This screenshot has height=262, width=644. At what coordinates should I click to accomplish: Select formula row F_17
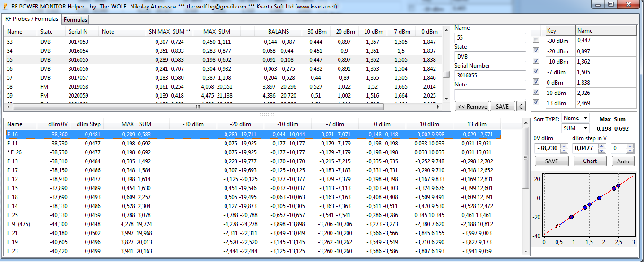point(253,170)
